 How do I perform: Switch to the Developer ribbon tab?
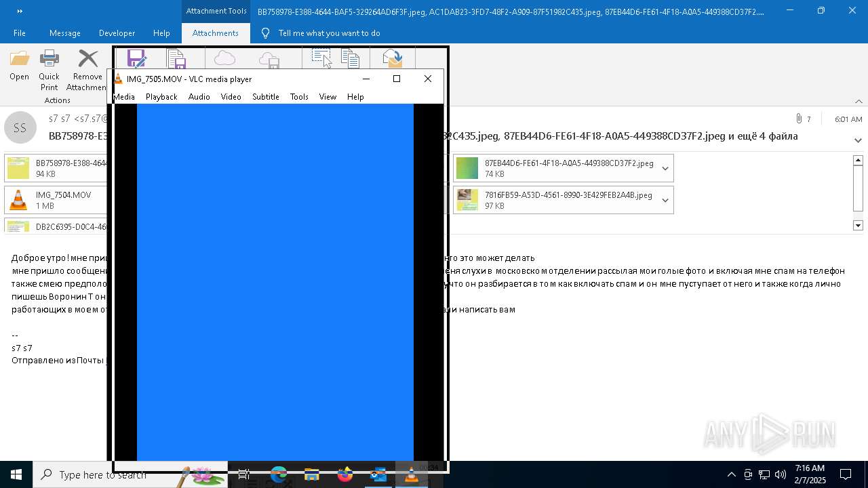click(117, 33)
